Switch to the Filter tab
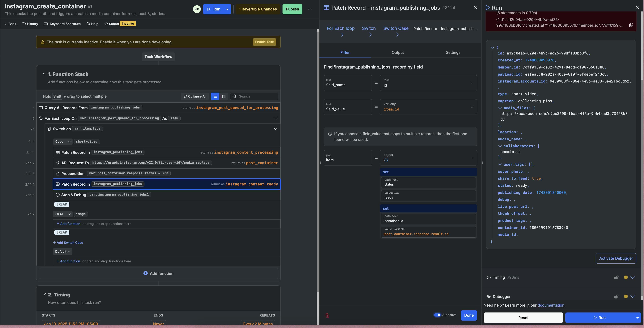 pyautogui.click(x=345, y=52)
